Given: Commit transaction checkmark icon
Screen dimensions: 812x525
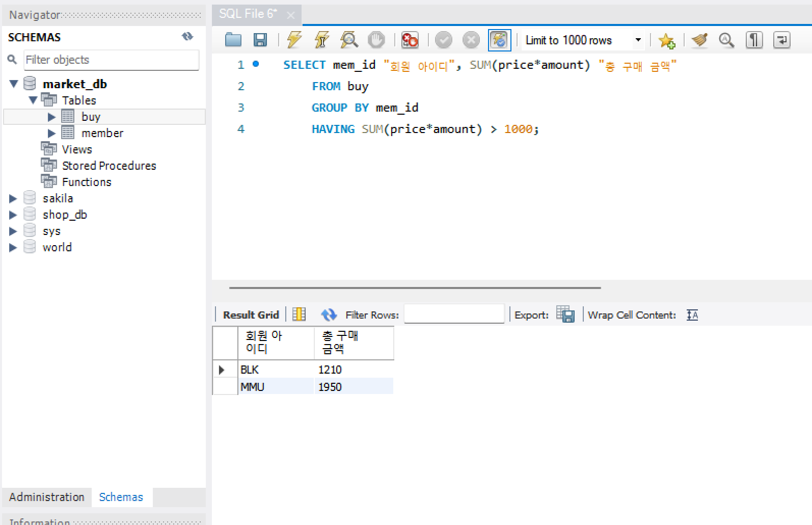Looking at the screenshot, I should (444, 40).
